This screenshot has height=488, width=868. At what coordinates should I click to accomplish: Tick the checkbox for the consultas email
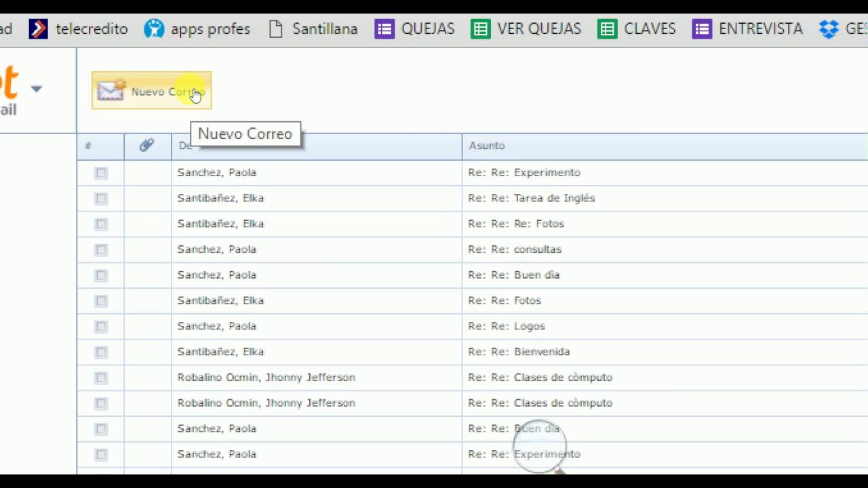click(101, 250)
